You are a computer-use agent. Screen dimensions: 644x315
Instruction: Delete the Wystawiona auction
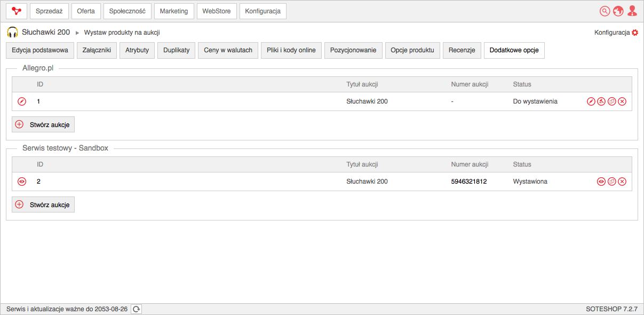pos(622,182)
